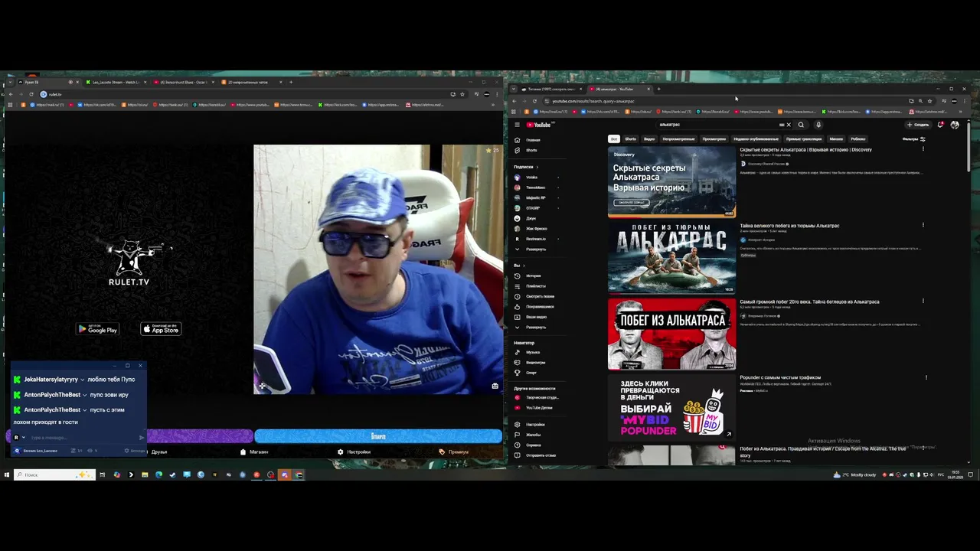This screenshot has height=551, width=980.
Task: Open Премиум on rulet.tv bottom bar
Action: point(453,452)
